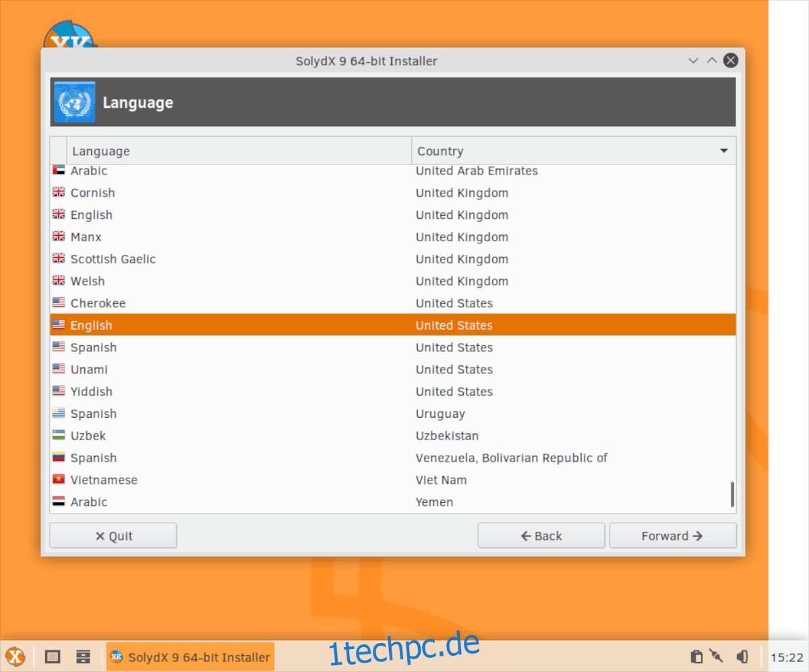809x672 pixels.
Task: Click the Uruguay flag beside Spanish
Action: 59,414
